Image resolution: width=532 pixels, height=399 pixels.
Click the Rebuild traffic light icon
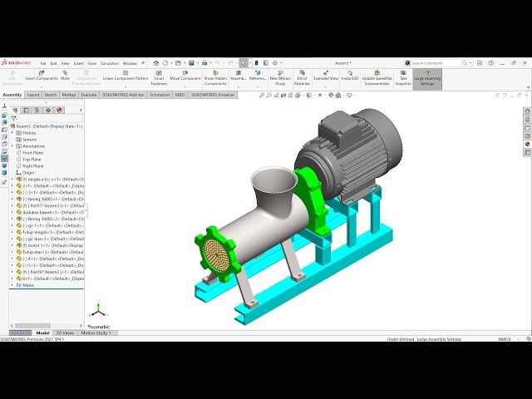click(x=257, y=63)
